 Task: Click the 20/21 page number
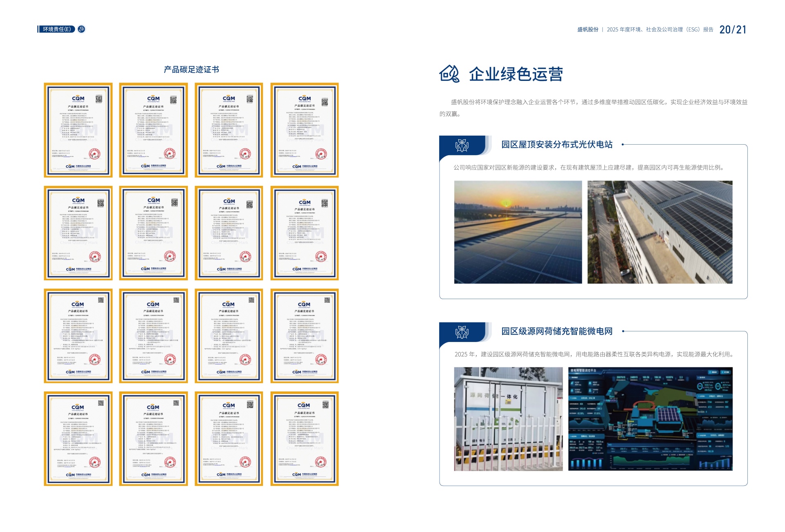point(733,29)
